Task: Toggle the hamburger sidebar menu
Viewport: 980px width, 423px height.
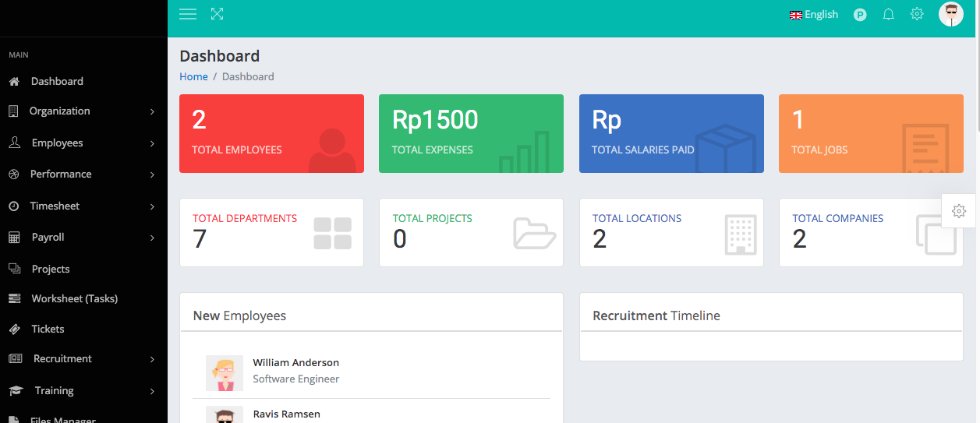Action: point(187,14)
